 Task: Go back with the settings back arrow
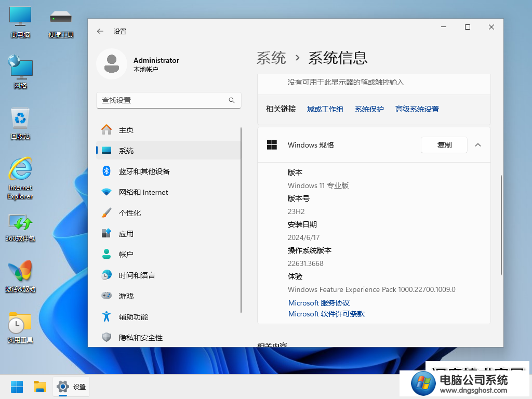click(x=100, y=31)
